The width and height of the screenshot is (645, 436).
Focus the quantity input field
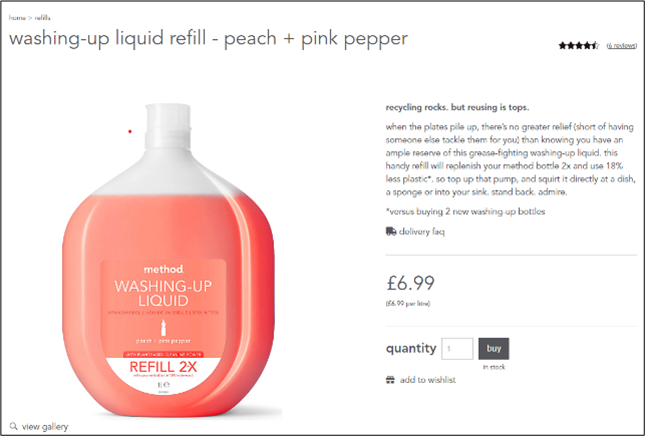[x=457, y=349]
